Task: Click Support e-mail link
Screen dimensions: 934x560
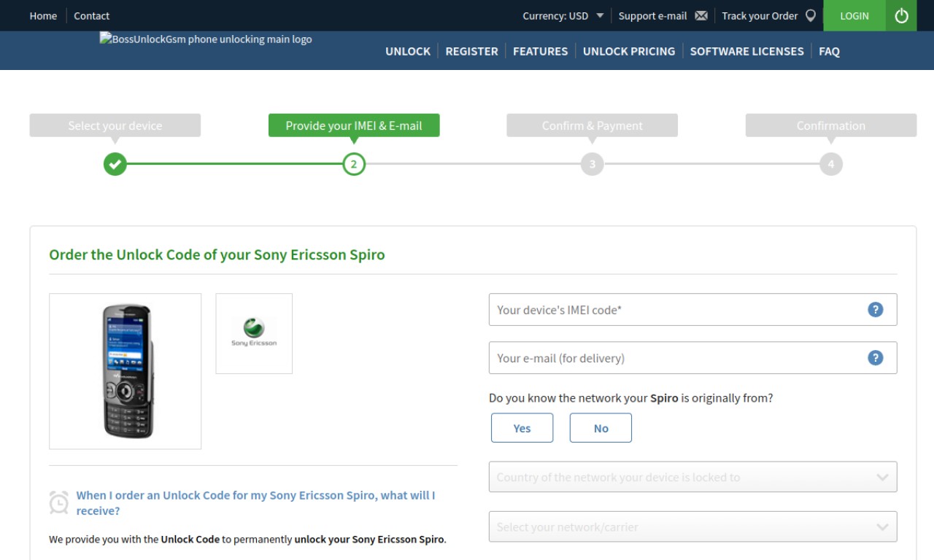Action: (652, 15)
